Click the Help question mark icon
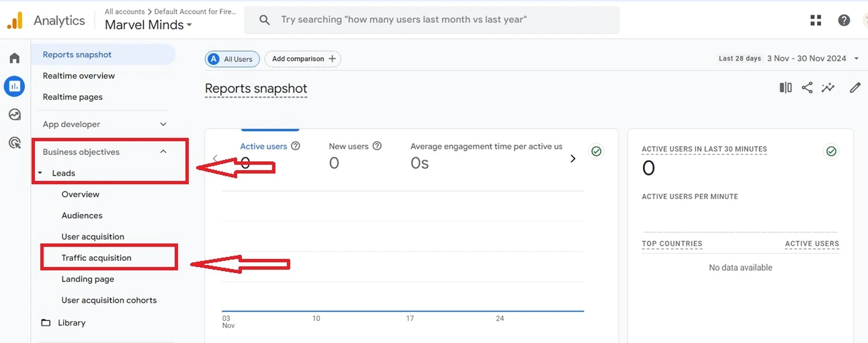 (x=844, y=20)
